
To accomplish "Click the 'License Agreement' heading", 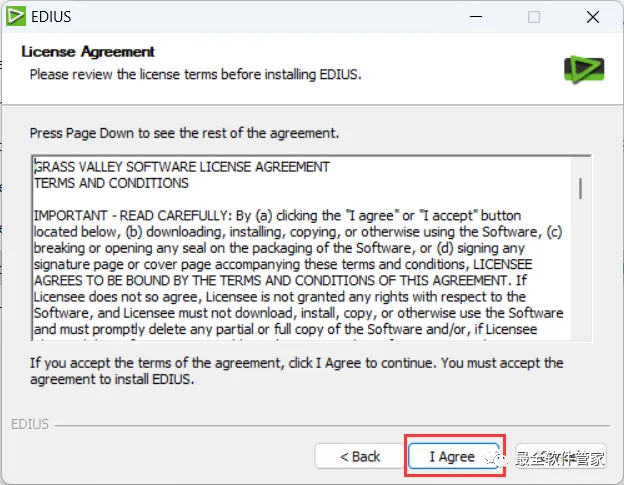I will tap(88, 52).
